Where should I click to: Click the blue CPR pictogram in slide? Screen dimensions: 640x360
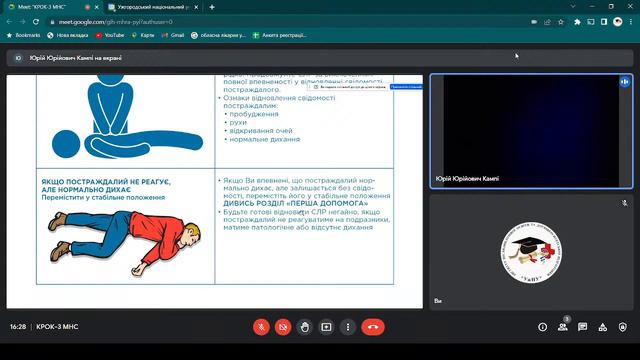point(127,117)
